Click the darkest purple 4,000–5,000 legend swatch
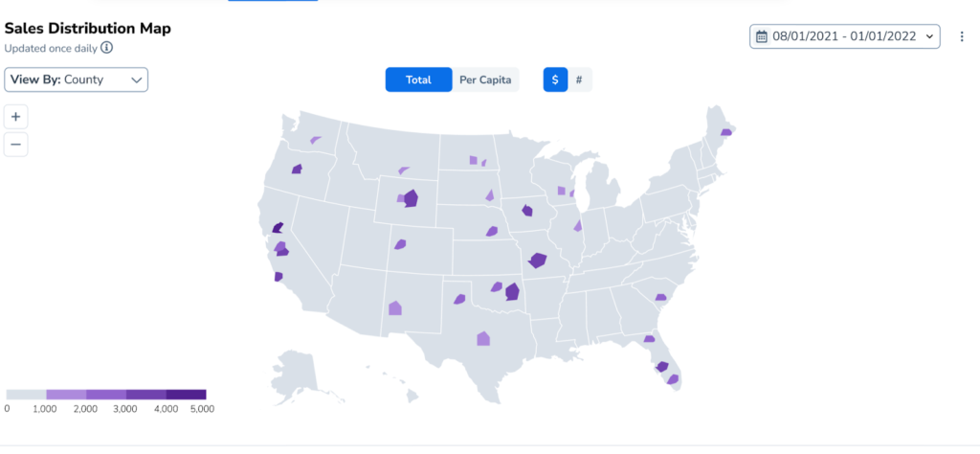Viewport: 980px width, 454px height. (186, 394)
